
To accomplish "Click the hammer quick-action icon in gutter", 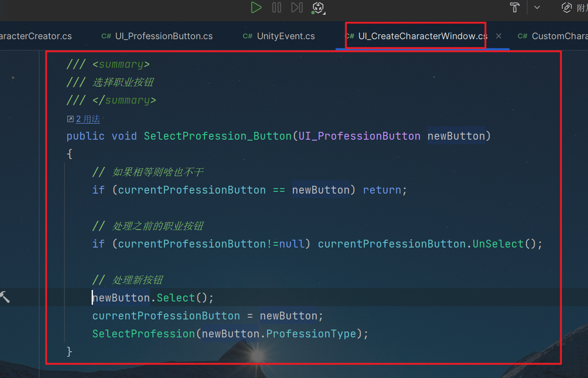I will [x=5, y=297].
